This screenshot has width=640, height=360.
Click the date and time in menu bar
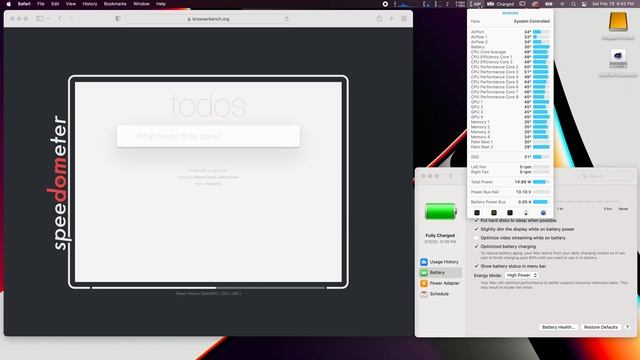(613, 4)
